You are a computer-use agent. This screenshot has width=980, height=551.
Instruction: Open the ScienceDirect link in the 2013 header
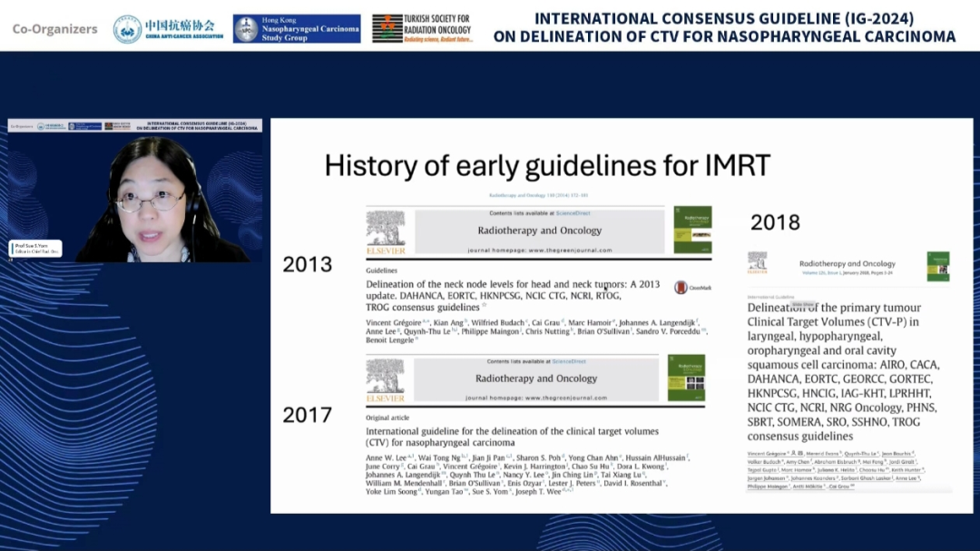pos(573,213)
